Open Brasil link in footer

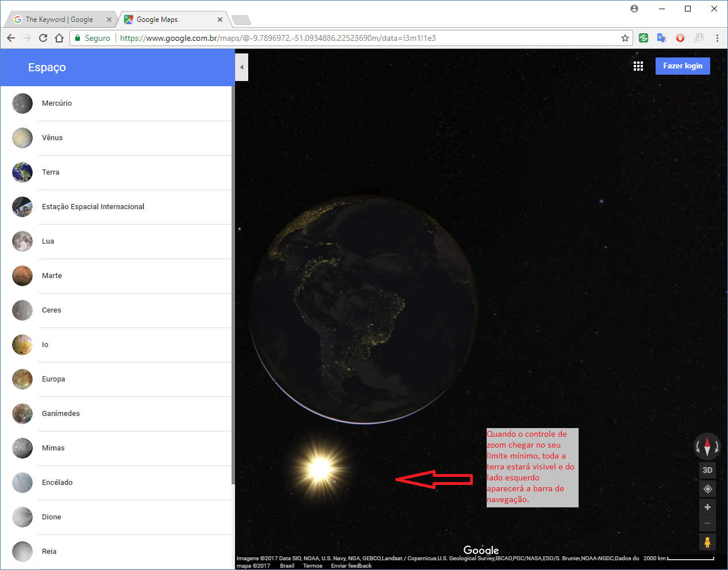click(x=287, y=566)
